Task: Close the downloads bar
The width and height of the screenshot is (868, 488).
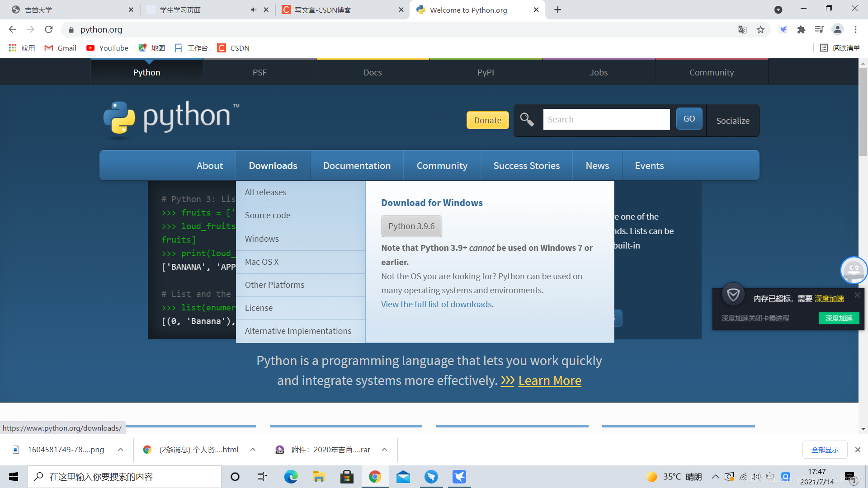Action: coord(858,450)
